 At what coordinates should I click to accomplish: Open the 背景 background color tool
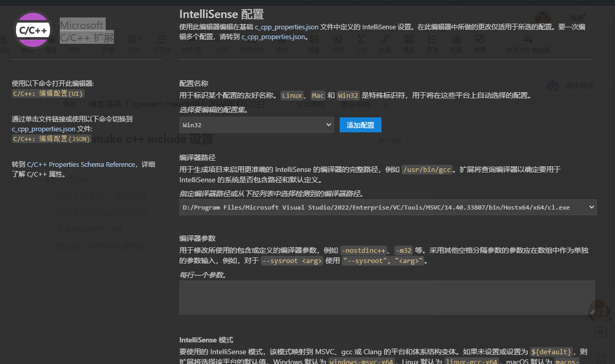(52, 42)
